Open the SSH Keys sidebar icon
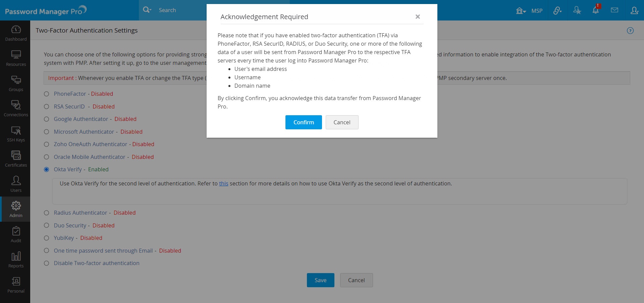This screenshot has height=303, width=644. [x=16, y=134]
